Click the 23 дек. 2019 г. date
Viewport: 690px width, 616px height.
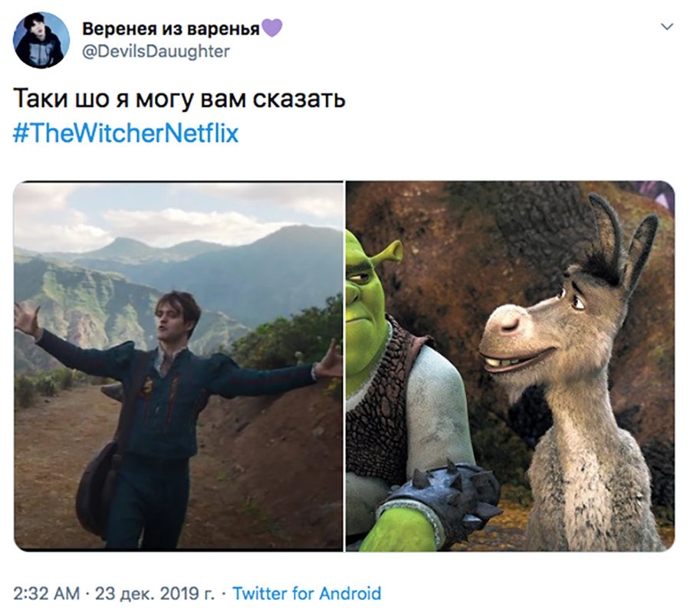point(155,594)
